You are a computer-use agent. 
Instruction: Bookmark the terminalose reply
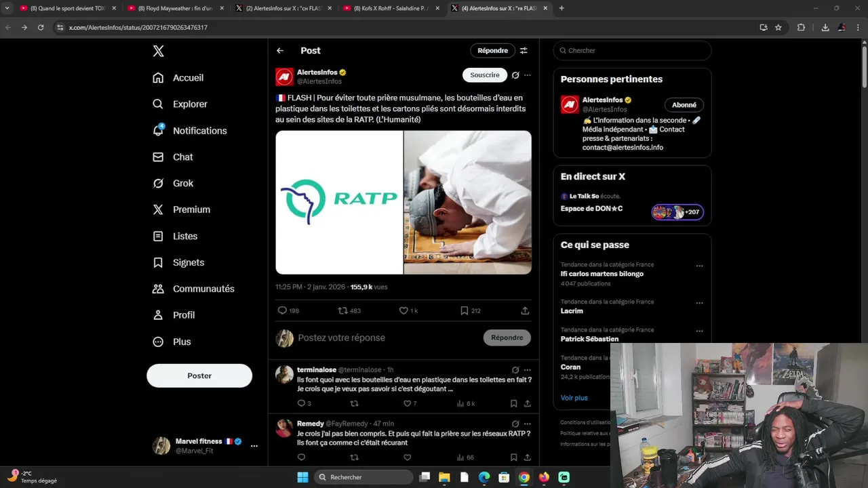514,403
